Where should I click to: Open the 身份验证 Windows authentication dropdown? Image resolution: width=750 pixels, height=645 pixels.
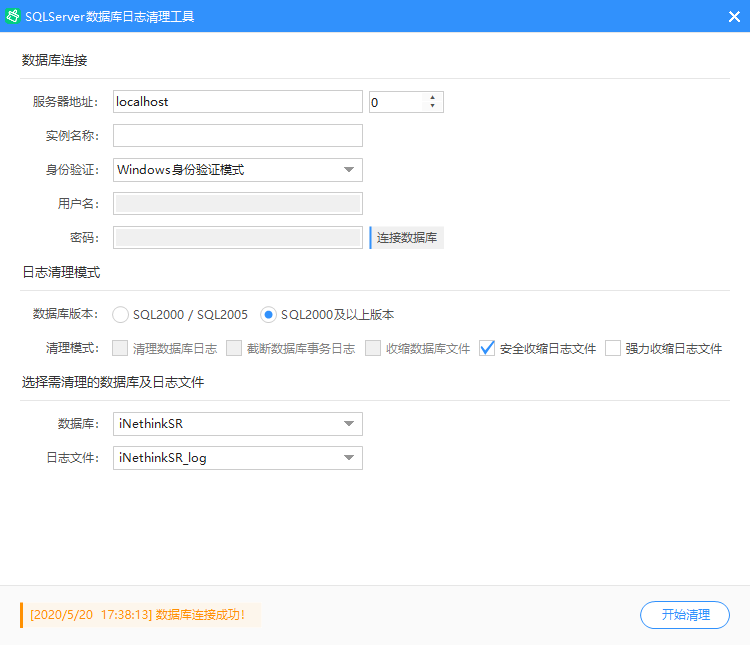click(238, 170)
